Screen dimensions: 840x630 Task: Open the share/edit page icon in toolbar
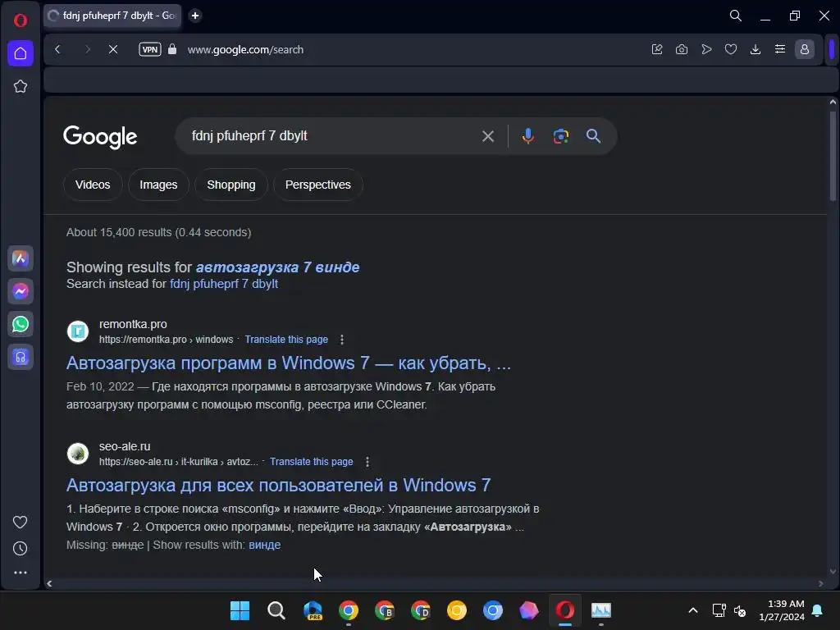[x=657, y=49]
